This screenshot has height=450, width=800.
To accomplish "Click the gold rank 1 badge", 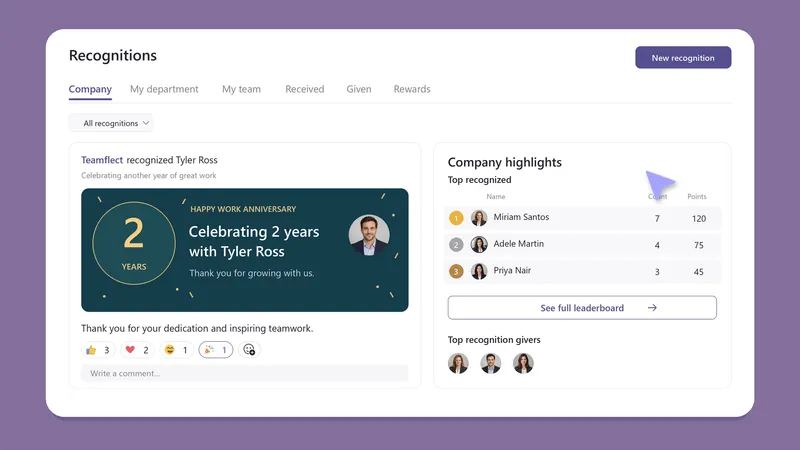I will click(x=456, y=218).
